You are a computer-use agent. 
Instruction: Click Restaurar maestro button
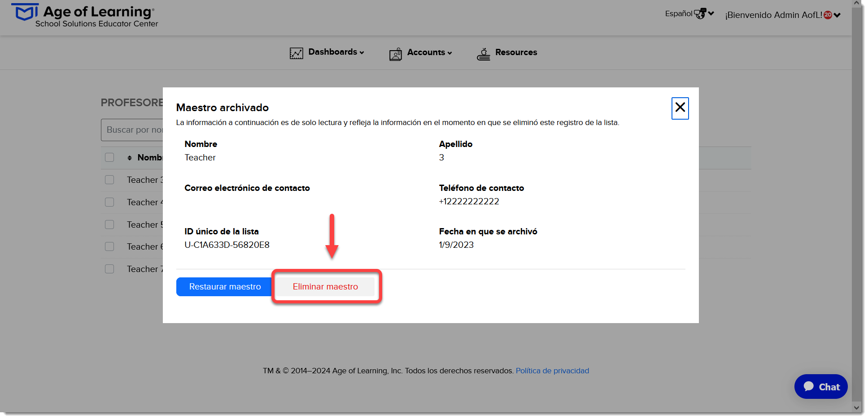225,287
